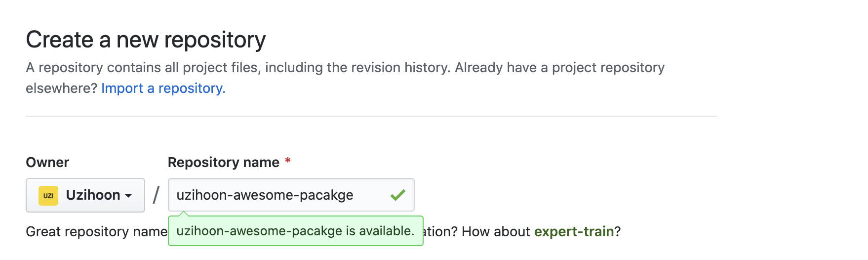Click the description about project files
The height and width of the screenshot is (260, 868).
tap(345, 67)
